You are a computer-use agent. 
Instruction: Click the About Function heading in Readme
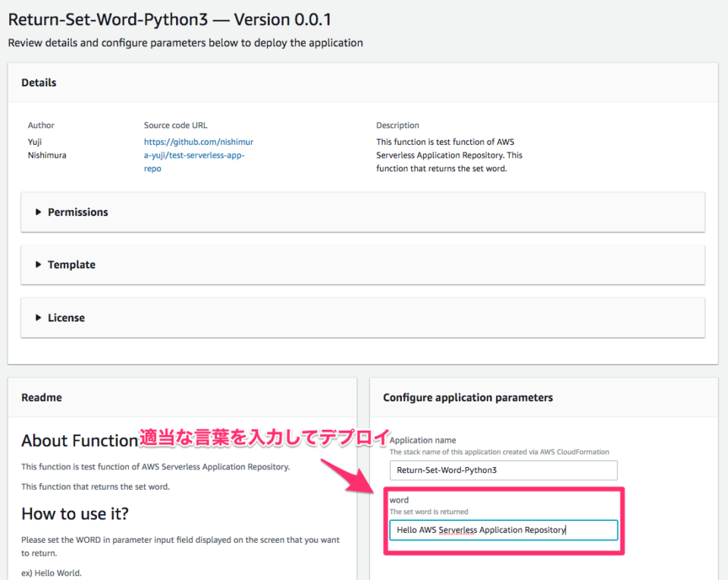pyautogui.click(x=79, y=440)
